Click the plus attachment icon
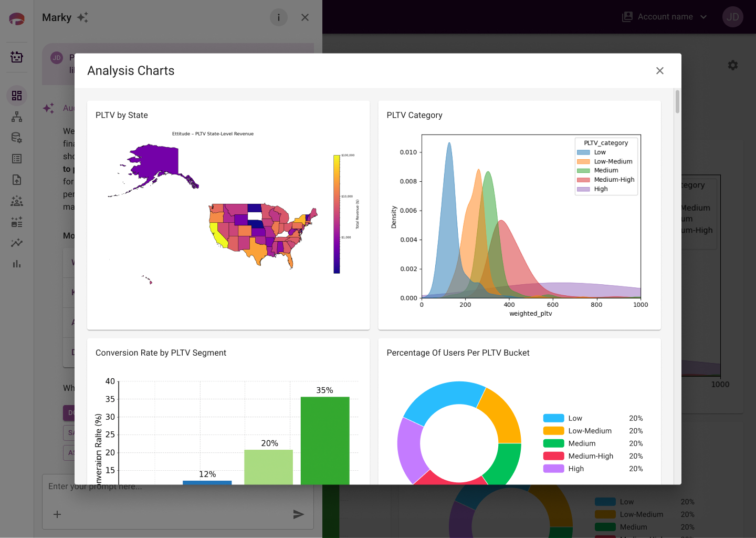Screen dimensions: 756x538 click(57, 514)
